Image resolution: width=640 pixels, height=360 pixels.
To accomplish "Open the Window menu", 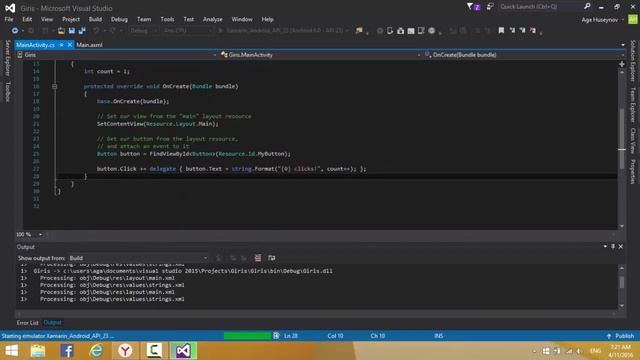I will click(x=242, y=19).
